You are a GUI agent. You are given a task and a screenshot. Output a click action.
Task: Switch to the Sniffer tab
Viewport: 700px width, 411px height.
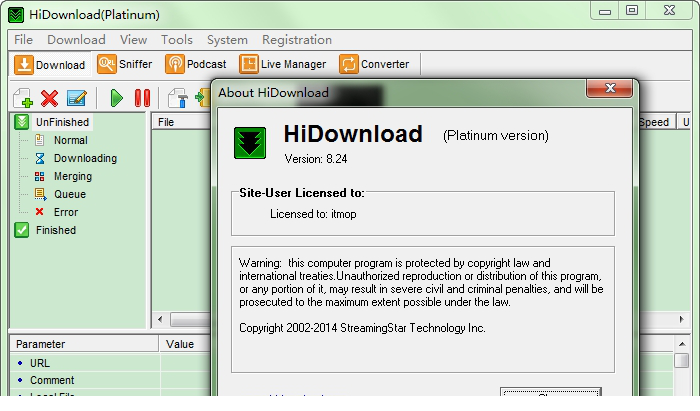pos(125,64)
